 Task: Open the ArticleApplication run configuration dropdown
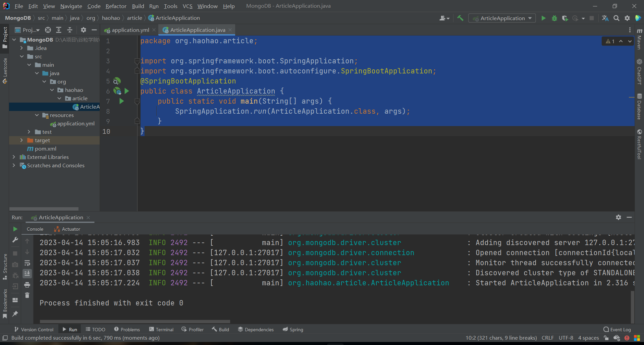tap(502, 18)
